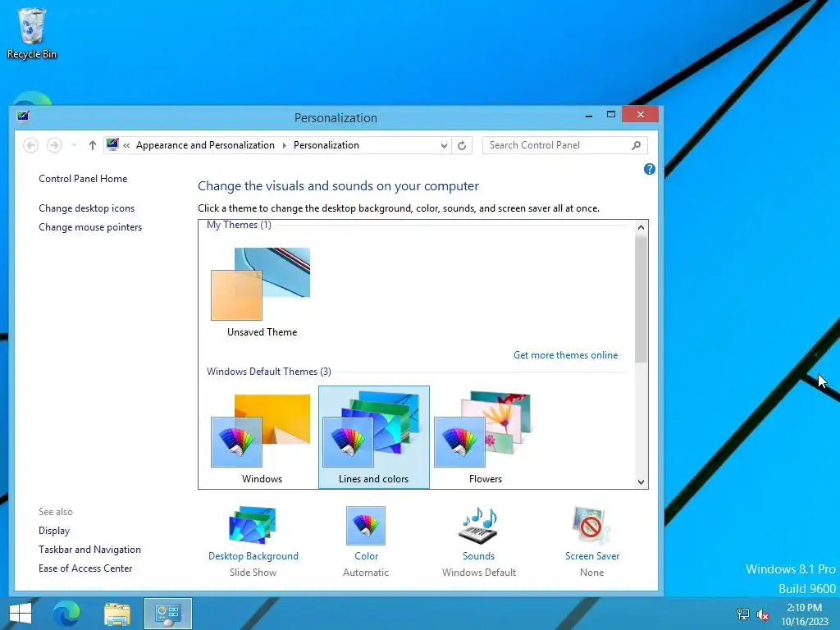840x630 pixels.
Task: Click the muted volume tray icon
Action: (x=762, y=614)
